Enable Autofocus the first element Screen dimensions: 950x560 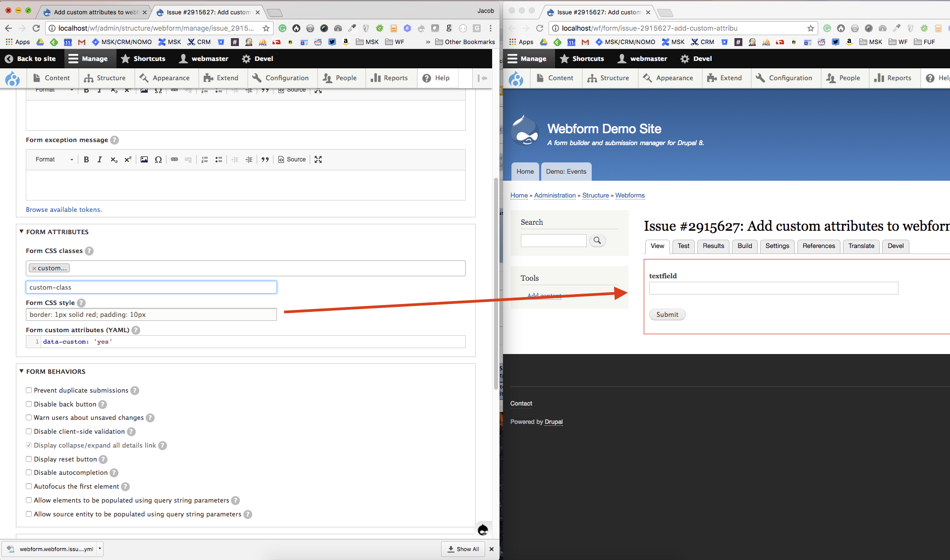click(29, 486)
